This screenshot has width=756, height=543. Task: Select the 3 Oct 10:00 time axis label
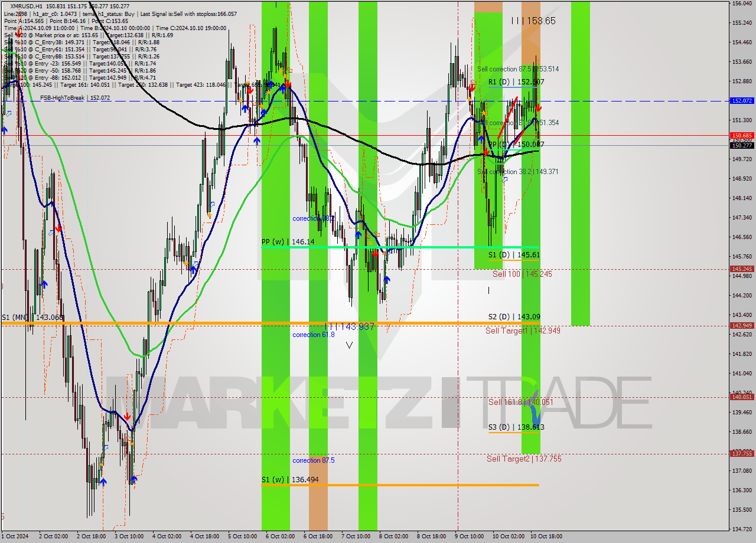(129, 537)
